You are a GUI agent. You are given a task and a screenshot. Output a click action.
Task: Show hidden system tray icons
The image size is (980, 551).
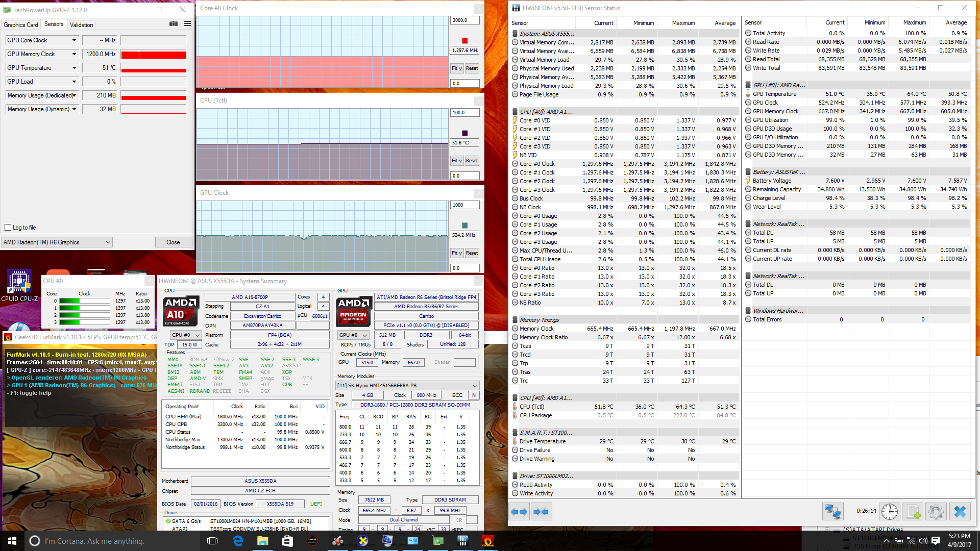coord(887,541)
